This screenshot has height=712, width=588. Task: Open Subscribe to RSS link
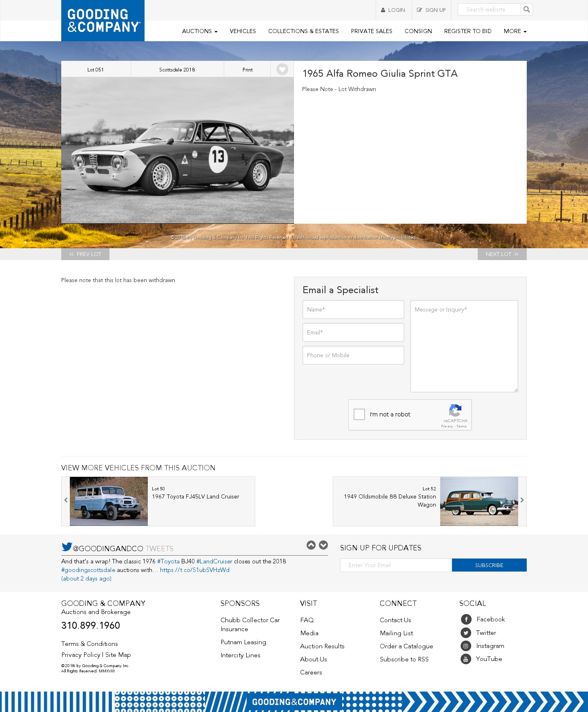point(404,659)
